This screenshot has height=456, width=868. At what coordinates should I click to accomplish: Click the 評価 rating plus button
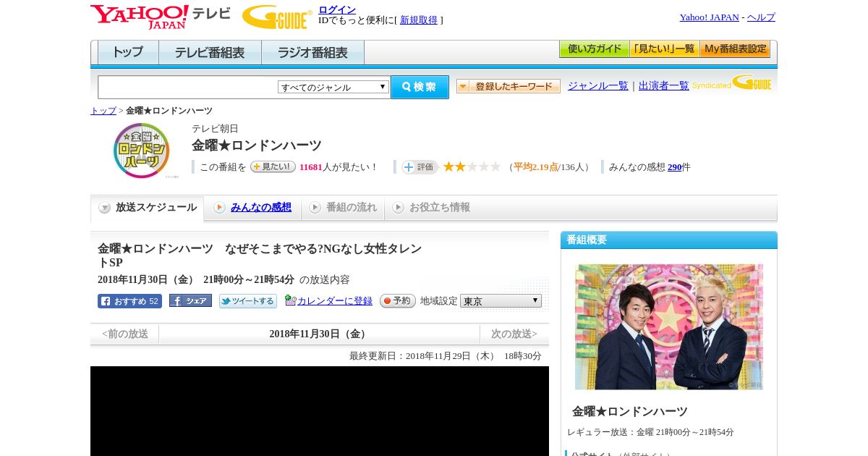pyautogui.click(x=420, y=167)
